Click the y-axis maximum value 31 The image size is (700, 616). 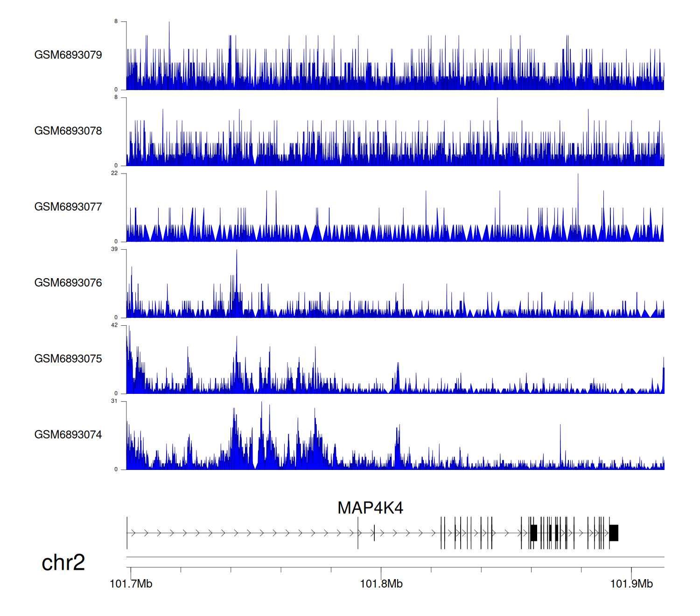pyautogui.click(x=114, y=401)
